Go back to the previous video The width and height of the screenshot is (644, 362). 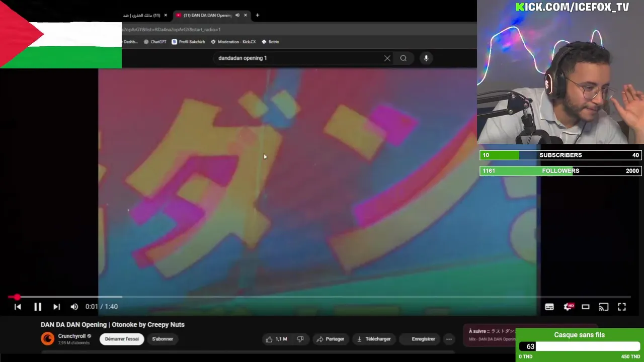pyautogui.click(x=18, y=307)
